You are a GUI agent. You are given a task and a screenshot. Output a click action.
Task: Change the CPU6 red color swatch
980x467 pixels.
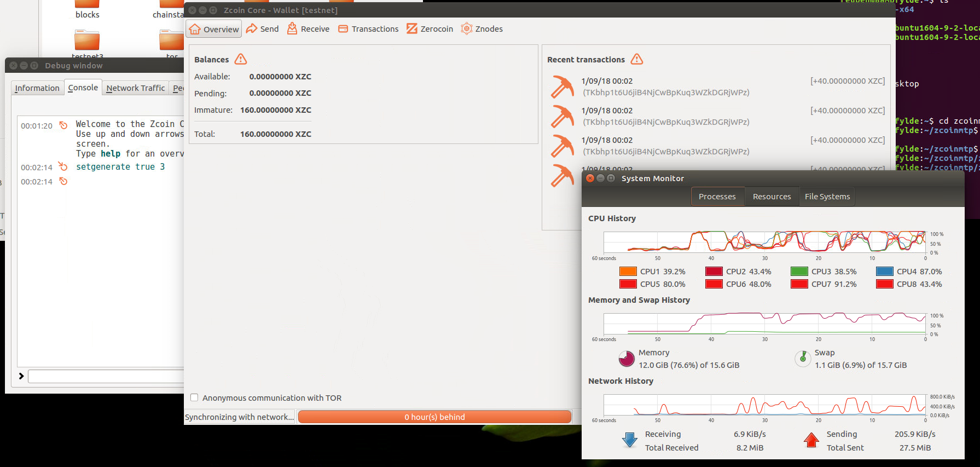[714, 284]
